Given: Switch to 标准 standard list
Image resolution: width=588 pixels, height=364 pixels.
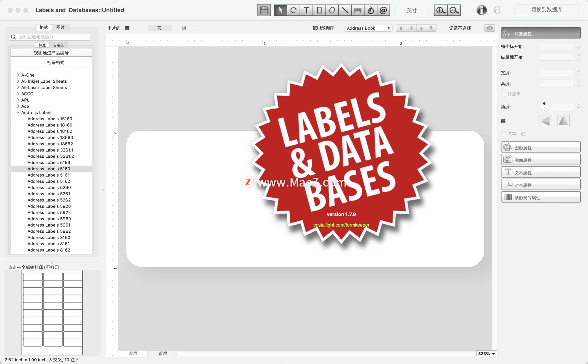Looking at the screenshot, I should (x=42, y=45).
